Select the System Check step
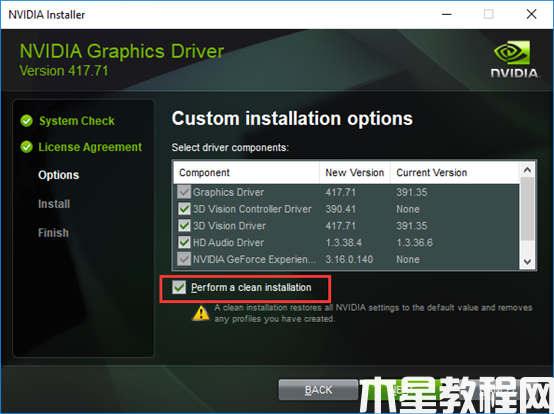The image size is (554, 414). (77, 121)
